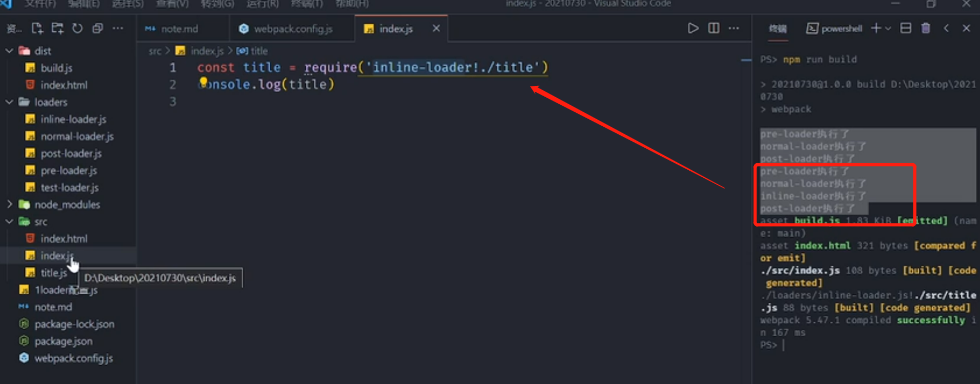
Task: Open package.json from the file tree
Action: click(63, 342)
